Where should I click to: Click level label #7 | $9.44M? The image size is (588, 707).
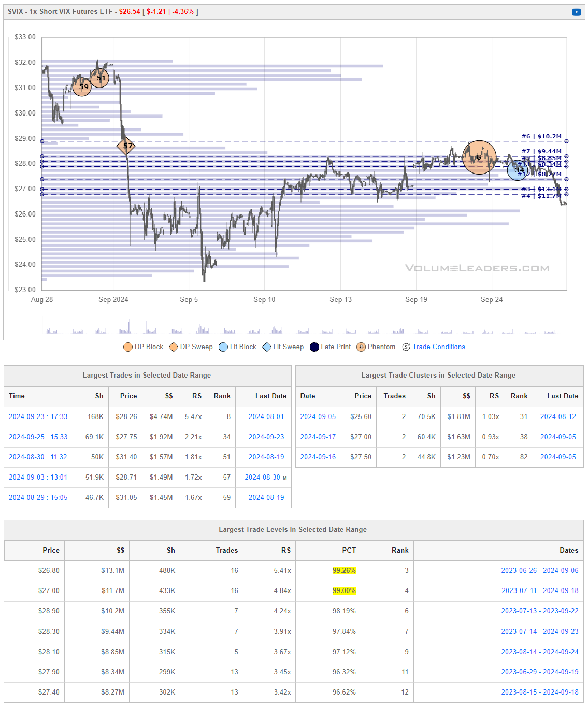pos(541,151)
